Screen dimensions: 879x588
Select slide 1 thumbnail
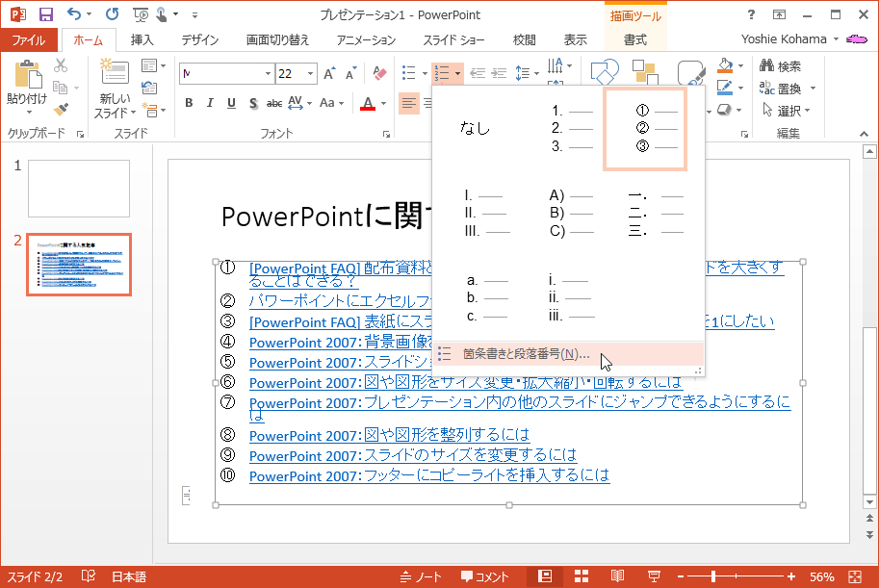click(x=79, y=189)
